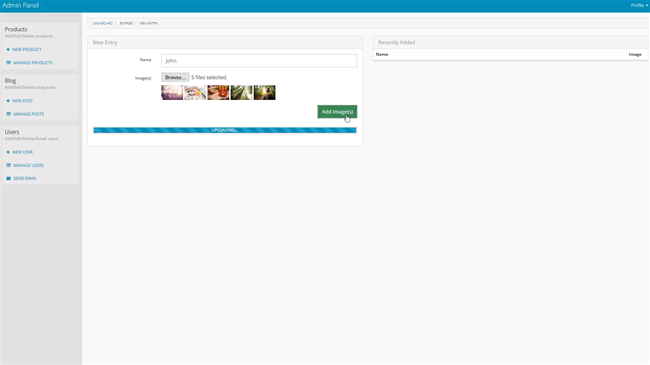Click the envelope icon beside Send Email
Viewport: 650px width, 365px height.
click(8, 178)
